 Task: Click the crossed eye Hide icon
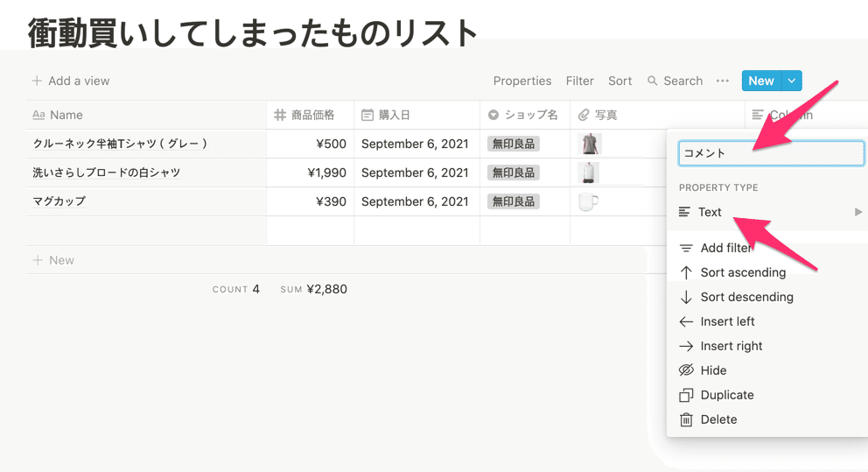pos(686,370)
